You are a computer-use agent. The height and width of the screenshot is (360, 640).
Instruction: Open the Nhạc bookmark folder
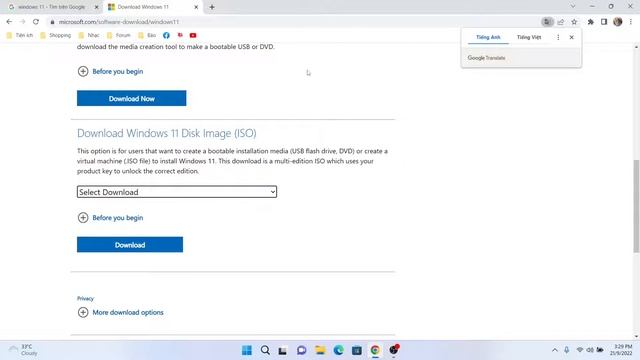coord(89,36)
